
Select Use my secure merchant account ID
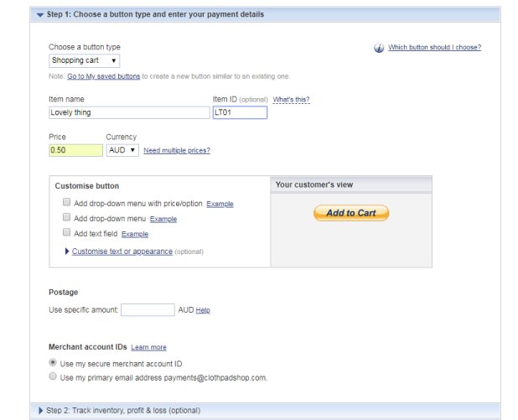click(x=54, y=363)
